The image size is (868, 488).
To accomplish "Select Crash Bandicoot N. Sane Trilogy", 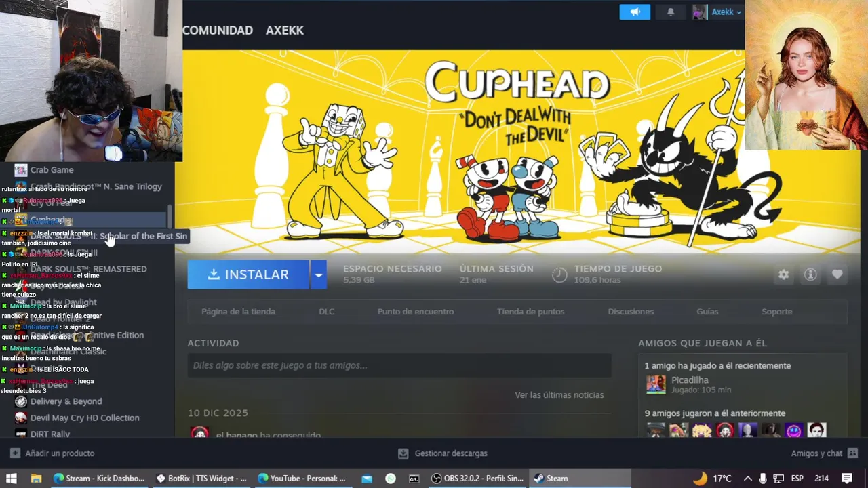I will 96,186.
